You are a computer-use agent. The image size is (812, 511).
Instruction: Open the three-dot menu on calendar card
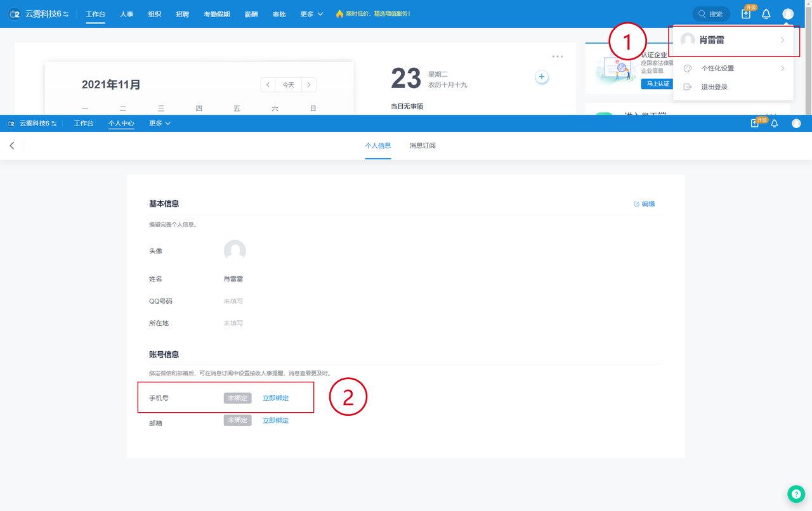[x=558, y=56]
